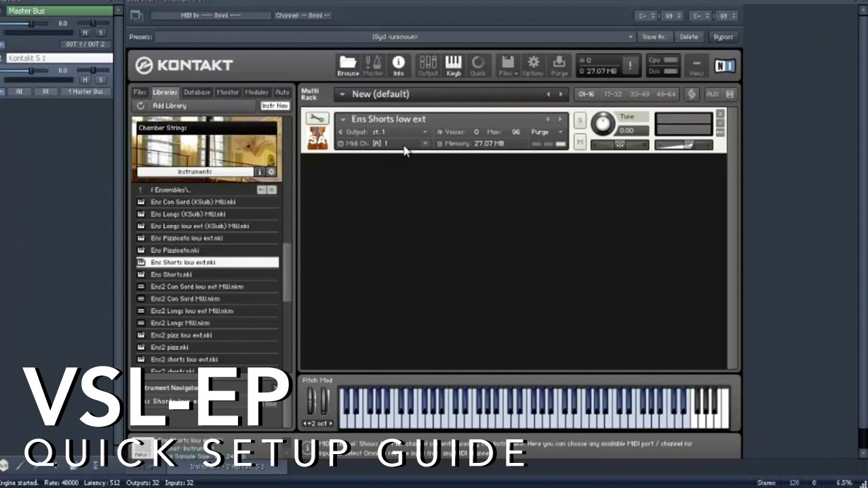Toggle the AUX sends view
This screenshot has width=868, height=488.
click(713, 94)
